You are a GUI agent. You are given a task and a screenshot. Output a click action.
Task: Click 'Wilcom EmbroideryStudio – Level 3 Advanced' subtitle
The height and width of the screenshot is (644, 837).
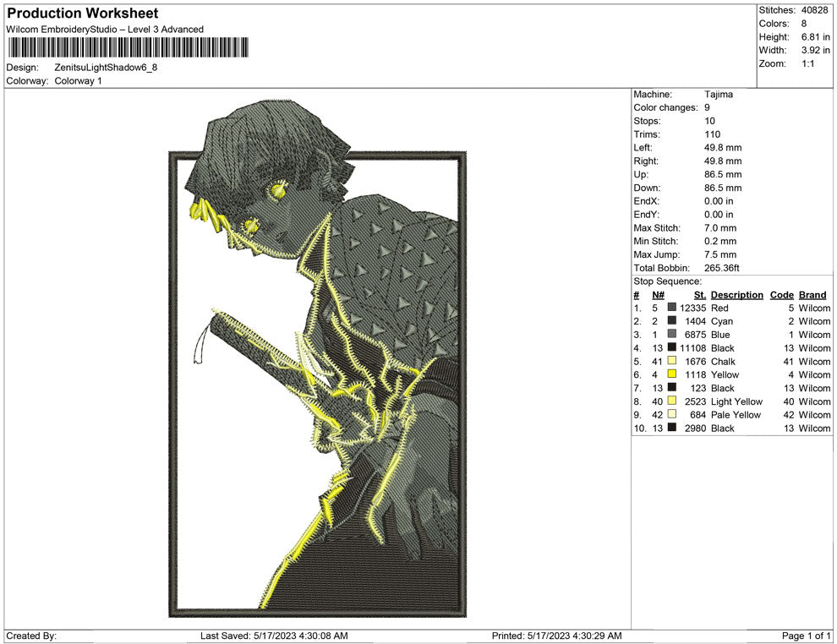[x=105, y=30]
